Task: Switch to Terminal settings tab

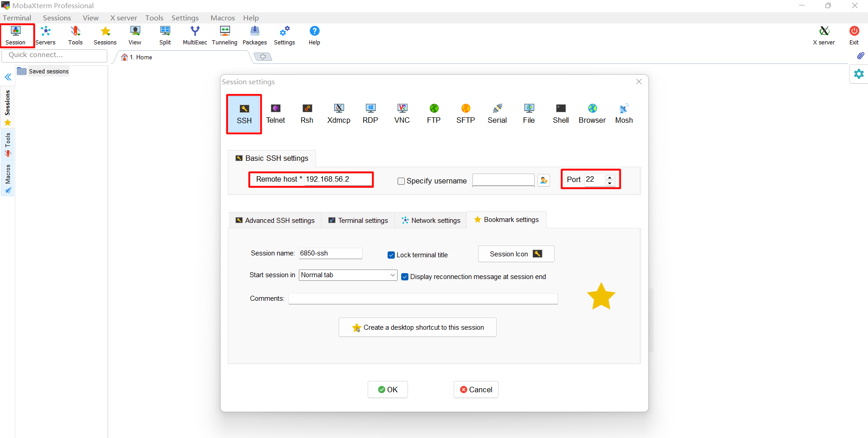Action: point(358,221)
